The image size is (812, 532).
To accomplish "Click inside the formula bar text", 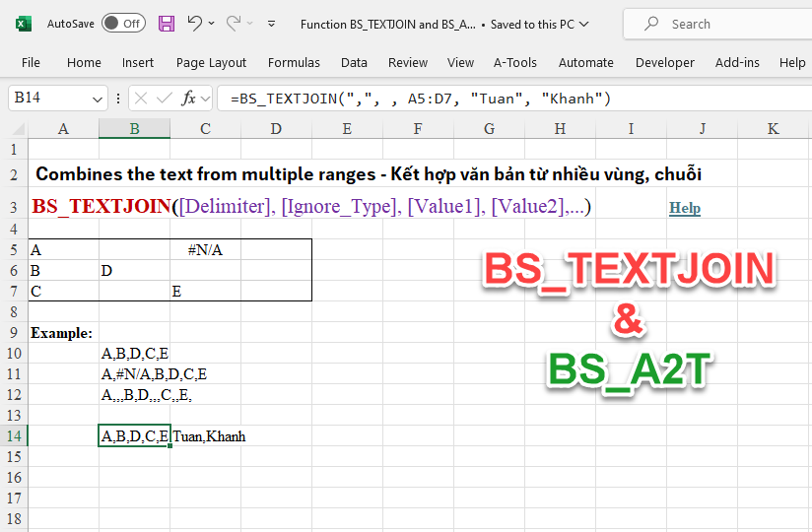I will (493, 99).
